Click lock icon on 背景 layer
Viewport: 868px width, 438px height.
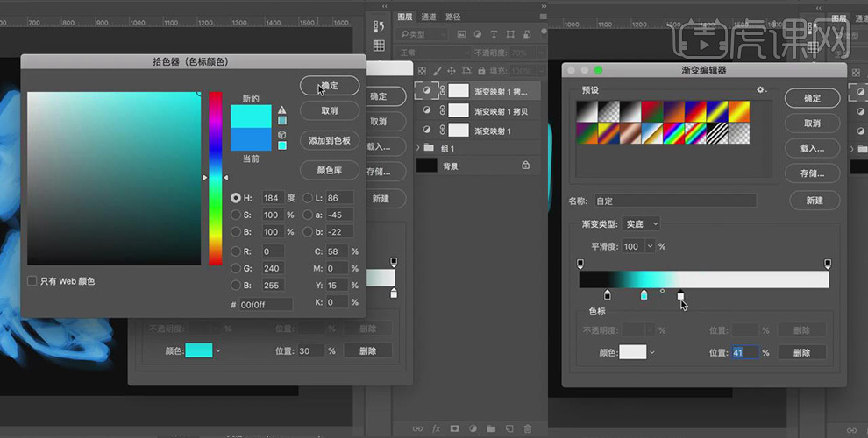click(525, 166)
